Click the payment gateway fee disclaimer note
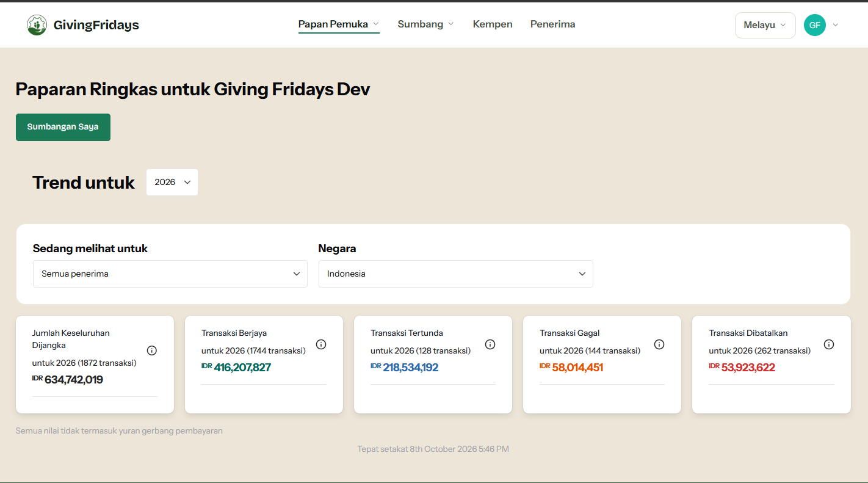Screen dimensions: 868x483 (119, 430)
